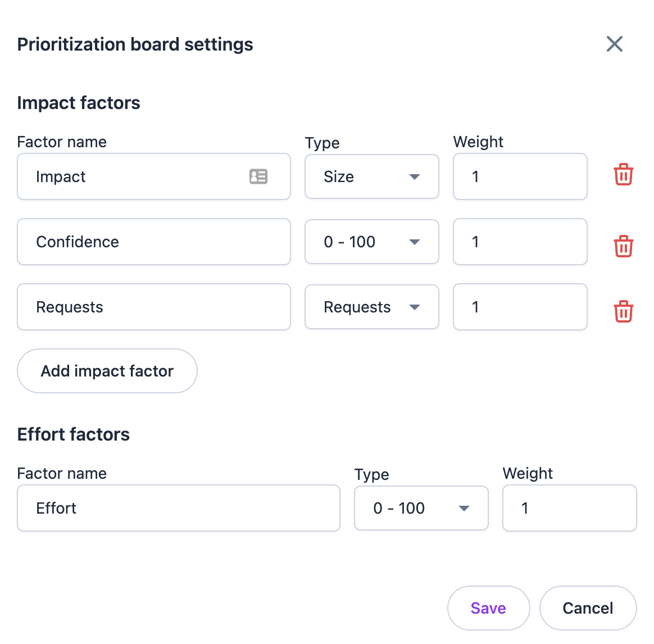
Task: Open the Requests type dropdown
Action: (371, 307)
